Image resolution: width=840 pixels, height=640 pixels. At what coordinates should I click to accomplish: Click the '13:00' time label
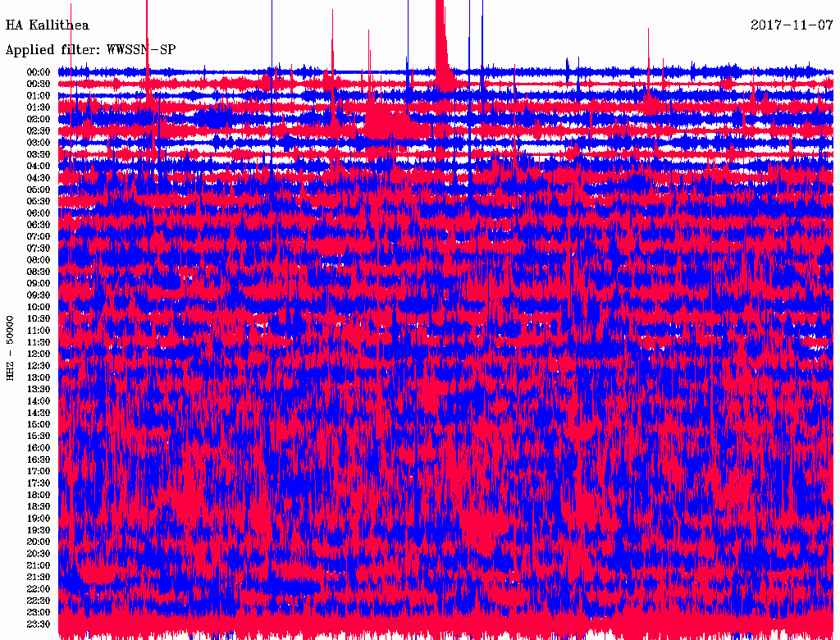[x=39, y=377]
